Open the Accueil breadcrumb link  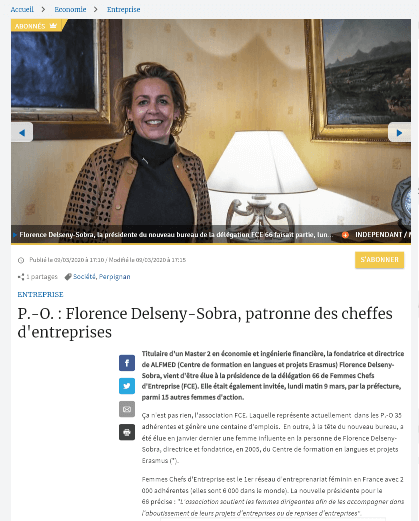pos(22,9)
